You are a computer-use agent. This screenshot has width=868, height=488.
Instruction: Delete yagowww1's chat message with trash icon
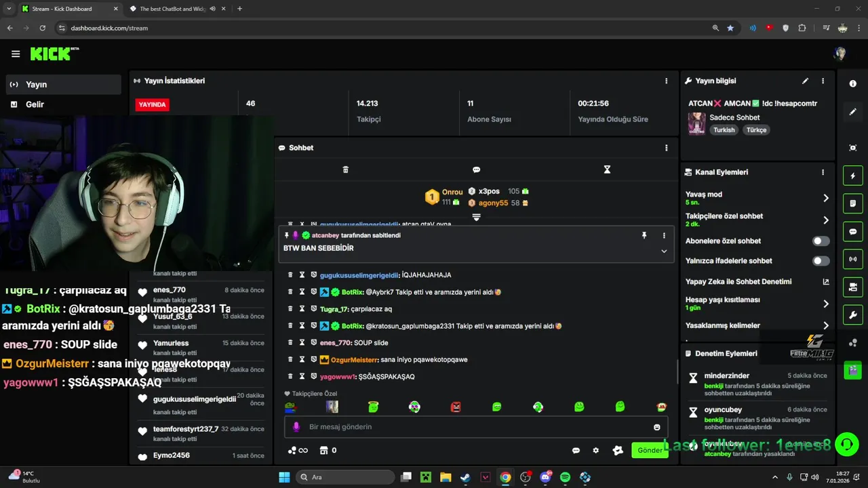(x=290, y=376)
